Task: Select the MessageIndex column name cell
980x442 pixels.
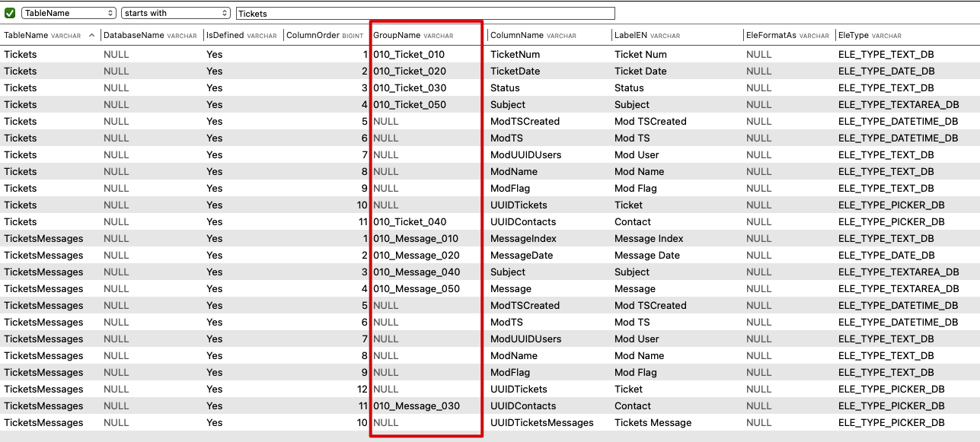Action: click(523, 239)
